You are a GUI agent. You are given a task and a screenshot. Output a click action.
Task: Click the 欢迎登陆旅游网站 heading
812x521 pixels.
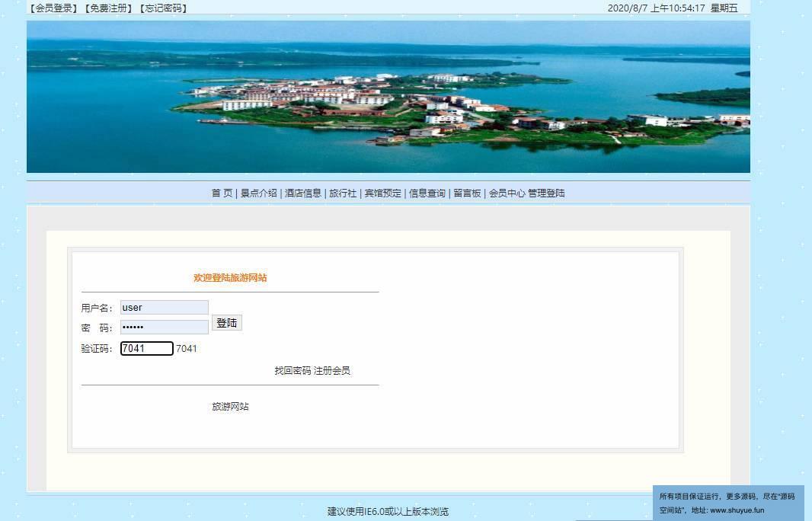(x=231, y=277)
